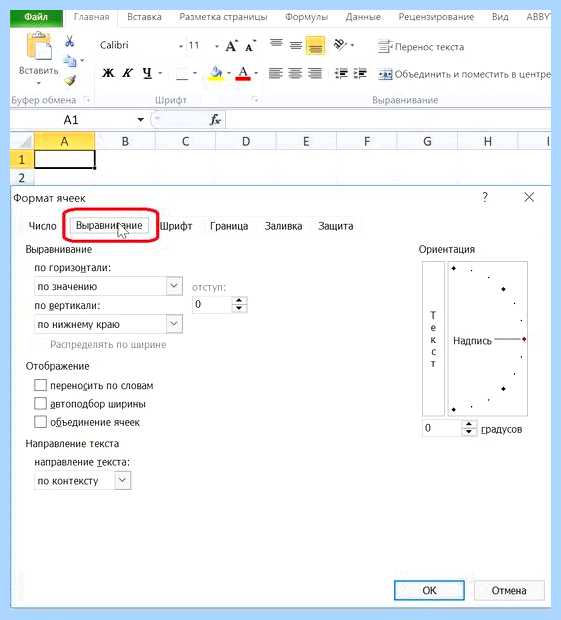The width and height of the screenshot is (561, 620).
Task: Switch to Шрифт tab in dialog
Action: click(x=176, y=226)
